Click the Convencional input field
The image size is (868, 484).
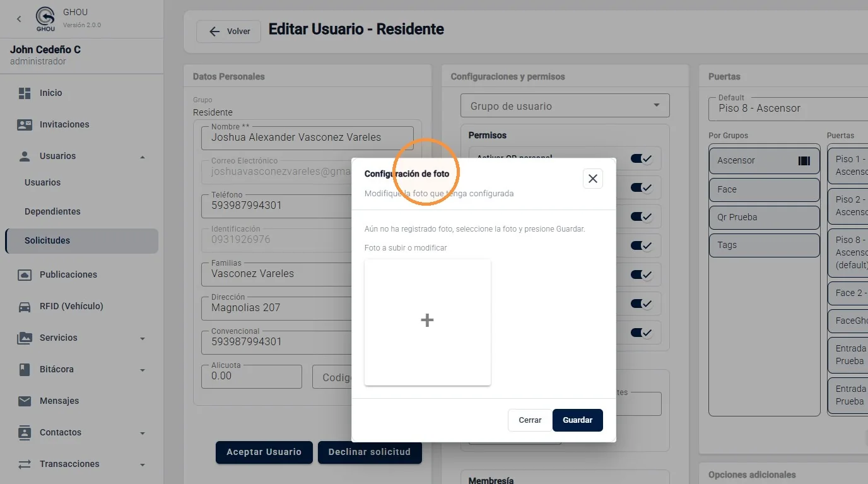pyautogui.click(x=276, y=342)
